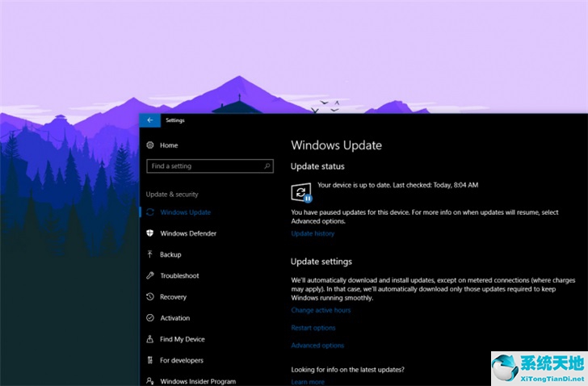
Task: Open the Backup section
Action: [170, 254]
